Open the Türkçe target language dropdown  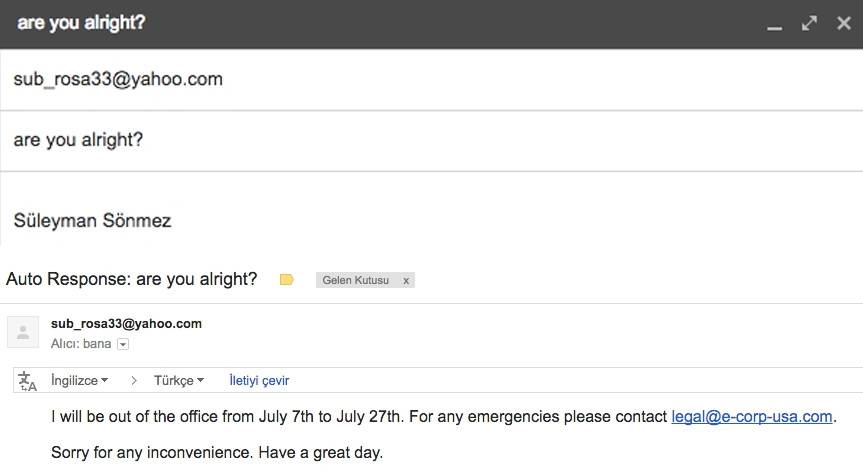178,381
